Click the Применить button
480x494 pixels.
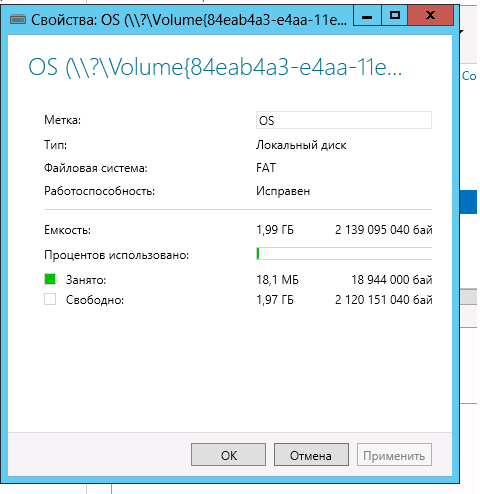[394, 454]
